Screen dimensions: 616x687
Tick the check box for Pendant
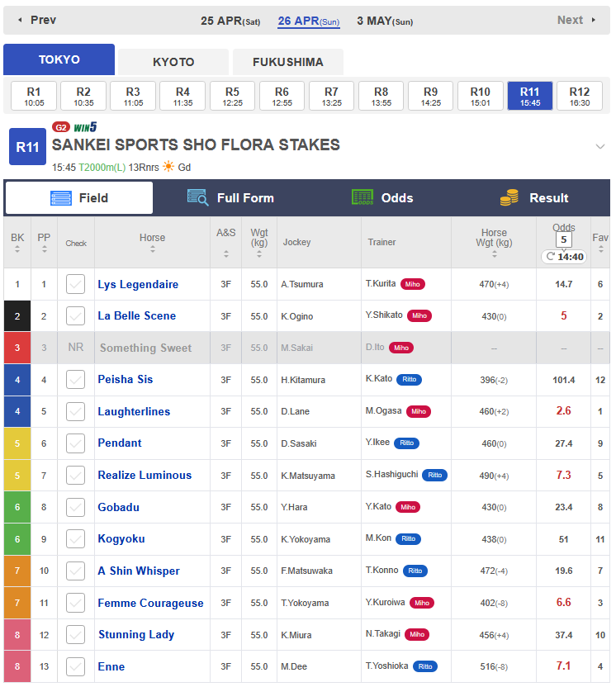tap(75, 443)
